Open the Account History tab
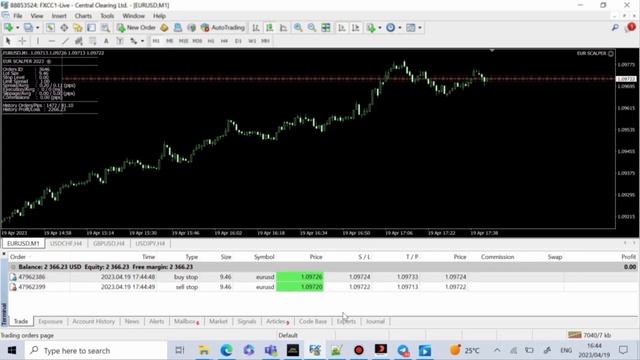640x360 pixels. (93, 322)
